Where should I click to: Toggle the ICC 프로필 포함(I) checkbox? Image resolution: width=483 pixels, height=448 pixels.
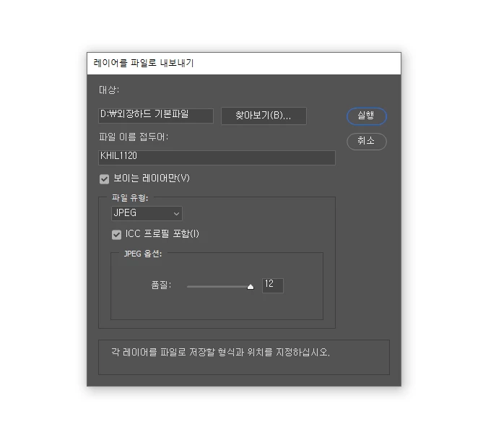(116, 235)
